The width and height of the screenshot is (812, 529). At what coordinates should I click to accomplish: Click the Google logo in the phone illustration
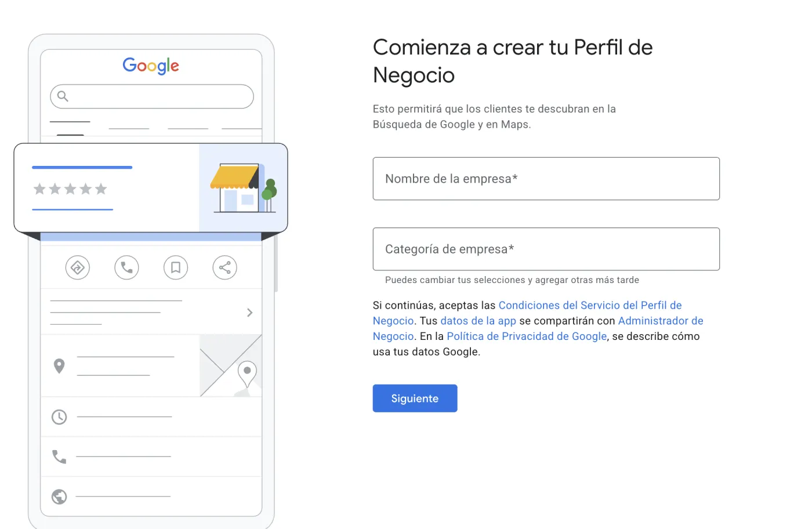(151, 66)
